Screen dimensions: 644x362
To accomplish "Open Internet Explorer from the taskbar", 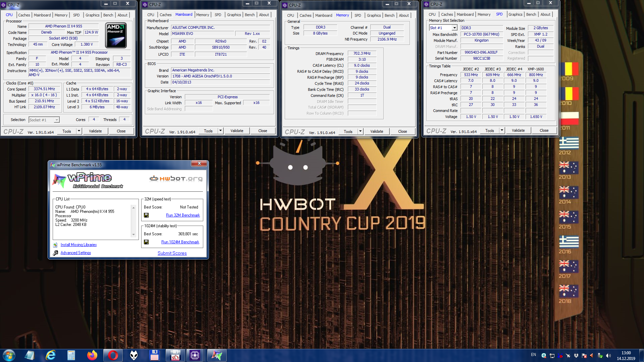I will pos(50,355).
